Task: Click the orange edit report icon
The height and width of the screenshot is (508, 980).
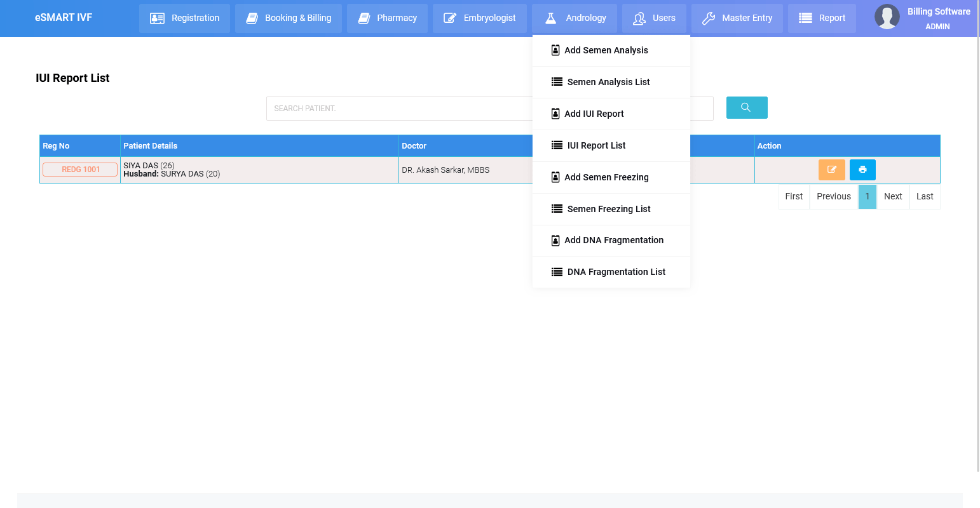Action: click(831, 170)
